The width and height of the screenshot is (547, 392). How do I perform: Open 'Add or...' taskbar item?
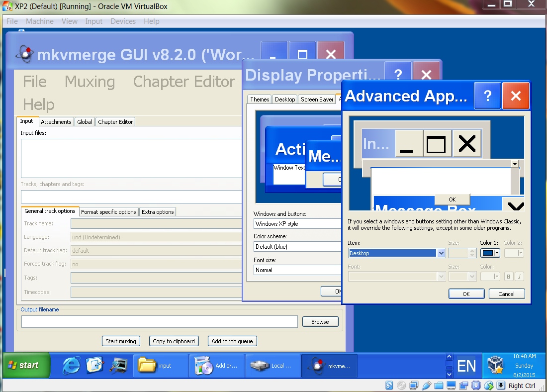point(217,366)
